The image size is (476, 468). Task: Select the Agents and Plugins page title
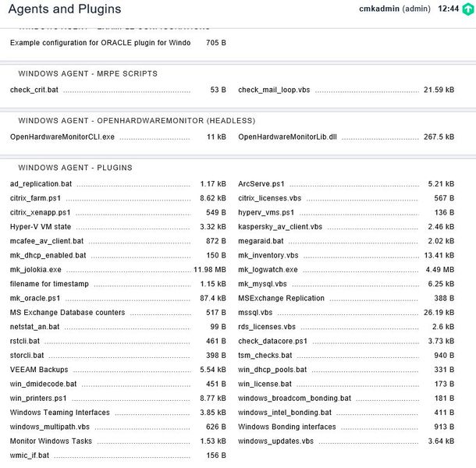click(x=65, y=9)
